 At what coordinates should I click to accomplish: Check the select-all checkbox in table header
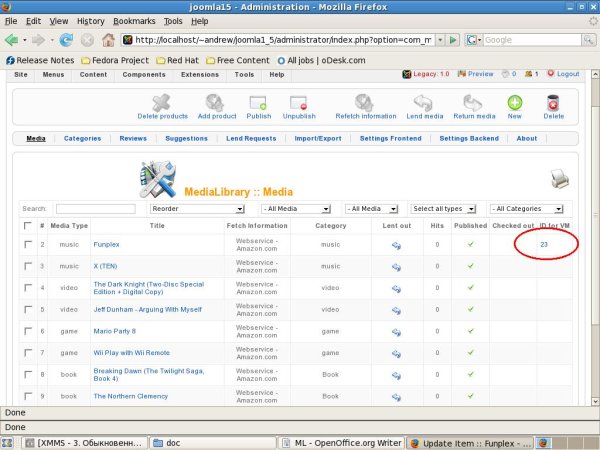click(x=28, y=225)
